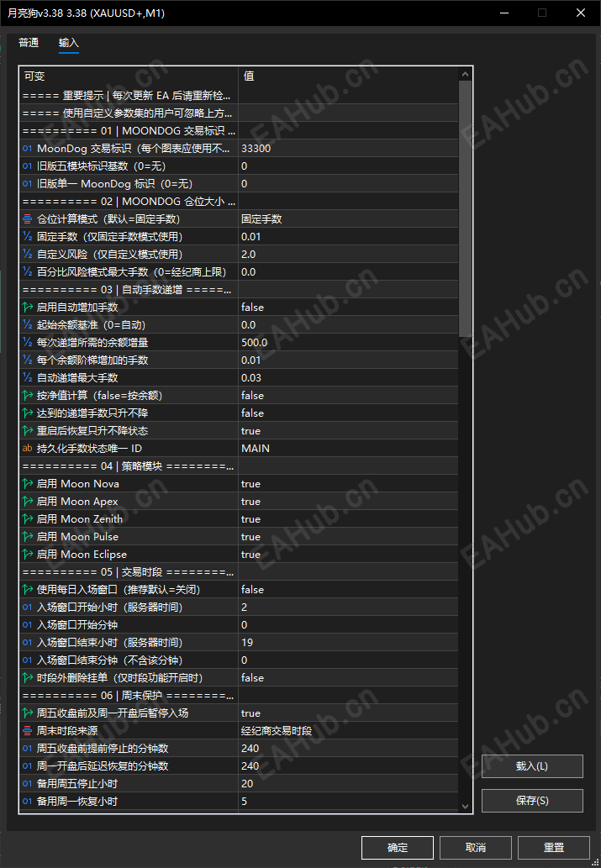Click the double-type icon beside 每次递增所需的余额增量
601x868 pixels.
pos(27,343)
